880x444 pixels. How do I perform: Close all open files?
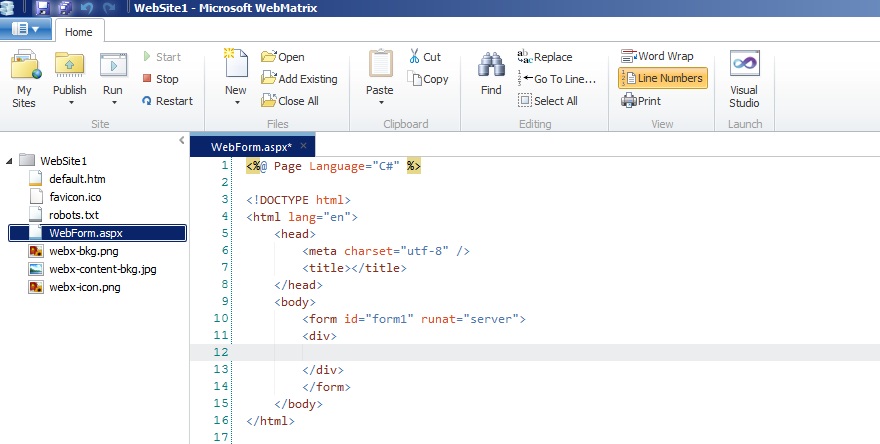290,101
